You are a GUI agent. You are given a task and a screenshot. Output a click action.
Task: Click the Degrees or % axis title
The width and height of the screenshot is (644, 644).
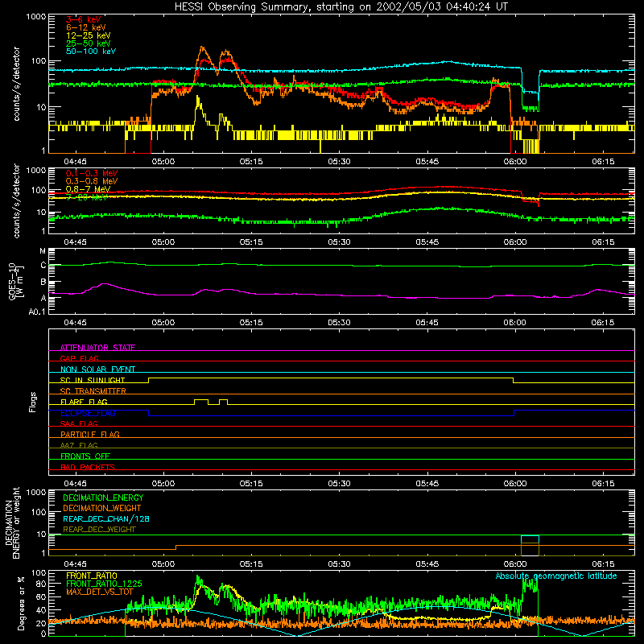21,603
